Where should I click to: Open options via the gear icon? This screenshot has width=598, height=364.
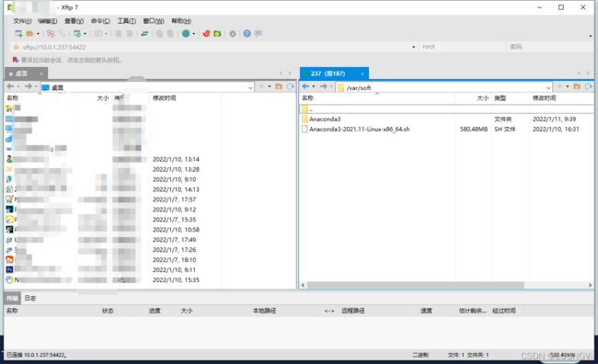pos(233,33)
